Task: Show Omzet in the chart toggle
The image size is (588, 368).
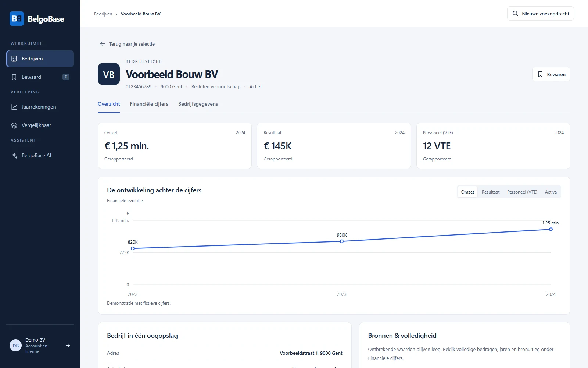Action: tap(467, 192)
